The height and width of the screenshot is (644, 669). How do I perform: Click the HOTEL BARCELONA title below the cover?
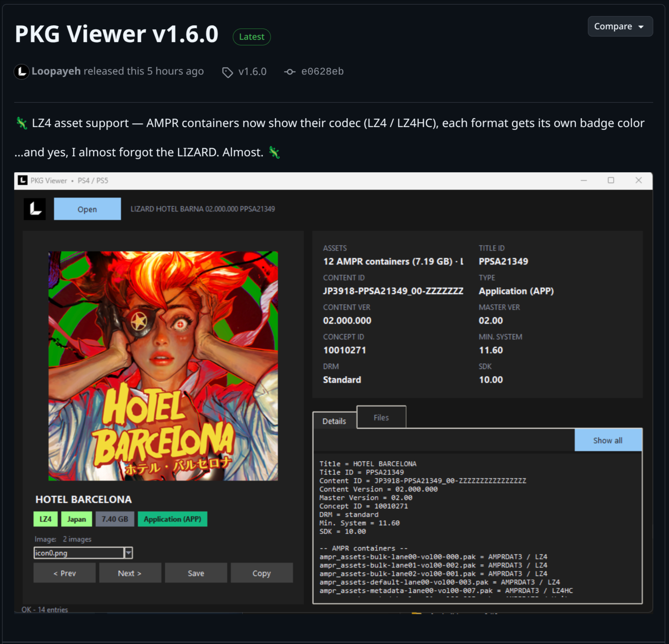84,499
